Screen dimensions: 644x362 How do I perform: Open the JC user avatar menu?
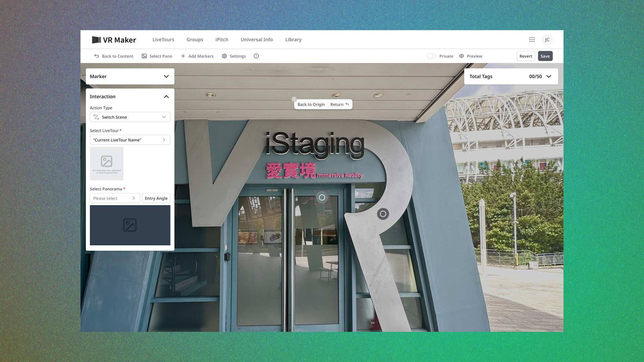[x=547, y=40]
